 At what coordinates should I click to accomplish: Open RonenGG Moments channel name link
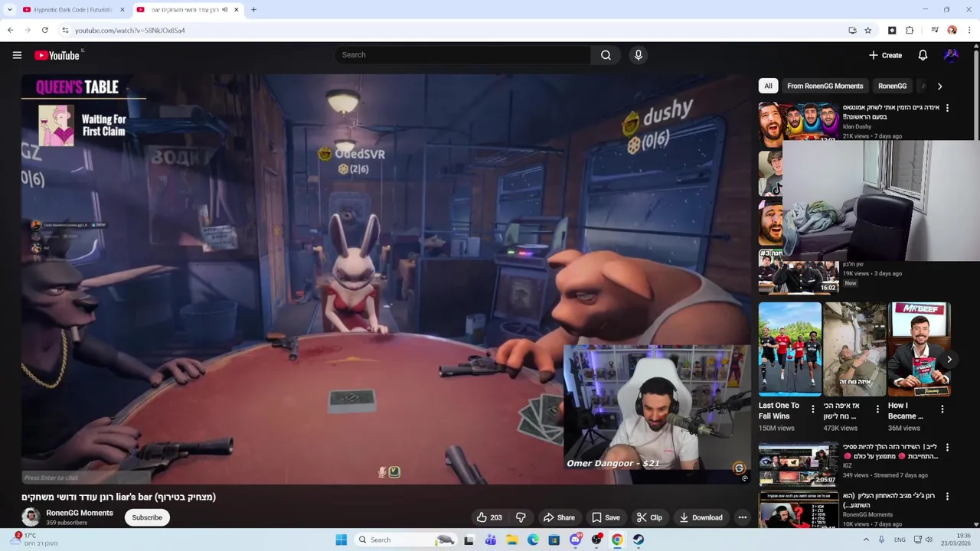pos(80,513)
